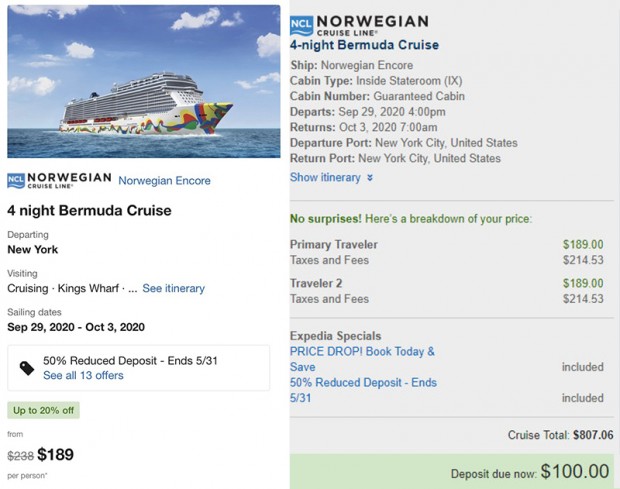Click the See itinerary link
The width and height of the screenshot is (620, 489).
click(x=173, y=288)
